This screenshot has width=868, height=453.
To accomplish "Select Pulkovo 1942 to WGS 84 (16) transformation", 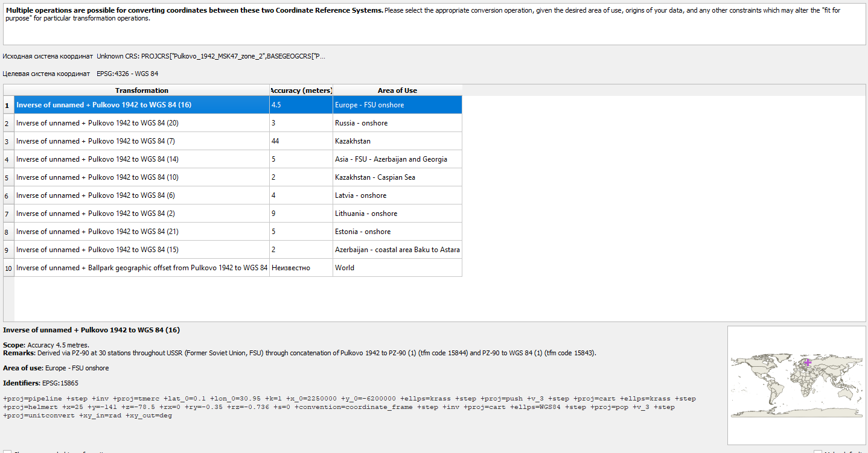I will tap(142, 105).
